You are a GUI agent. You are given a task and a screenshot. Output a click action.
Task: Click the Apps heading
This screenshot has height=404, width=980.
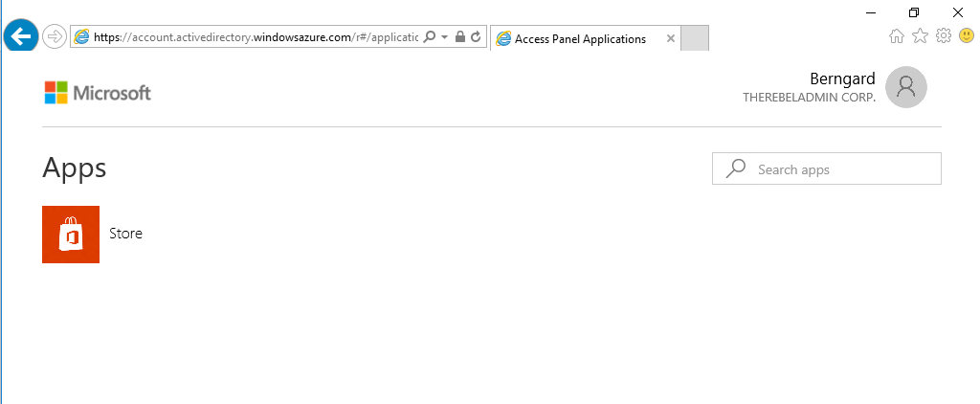pyautogui.click(x=75, y=168)
